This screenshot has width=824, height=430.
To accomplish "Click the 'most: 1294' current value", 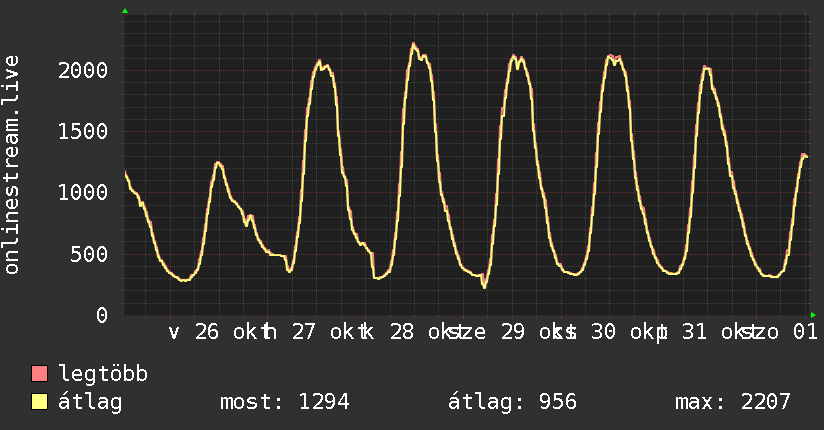I will click(x=285, y=402).
